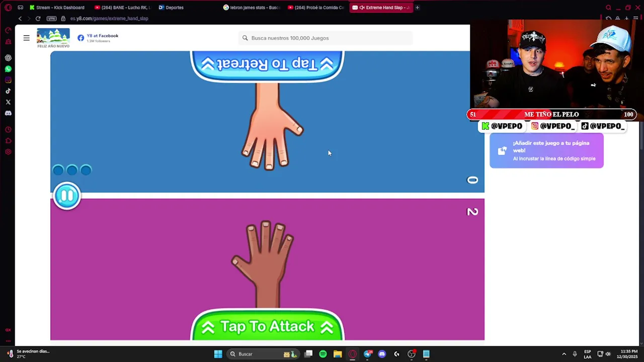Click the magnifier icon in Y8 search
The height and width of the screenshot is (362, 644).
(x=245, y=38)
